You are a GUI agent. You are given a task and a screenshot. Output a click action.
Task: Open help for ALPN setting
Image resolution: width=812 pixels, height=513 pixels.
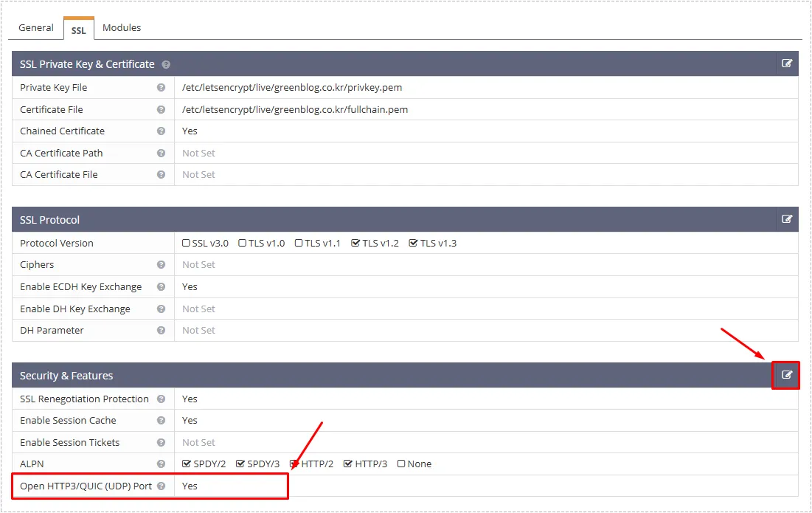coord(161,464)
